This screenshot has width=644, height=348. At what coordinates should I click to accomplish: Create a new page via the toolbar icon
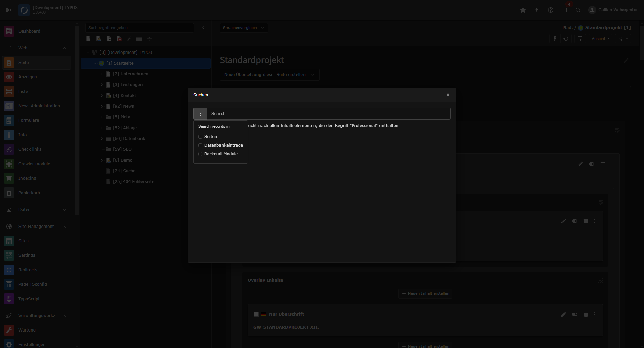88,39
